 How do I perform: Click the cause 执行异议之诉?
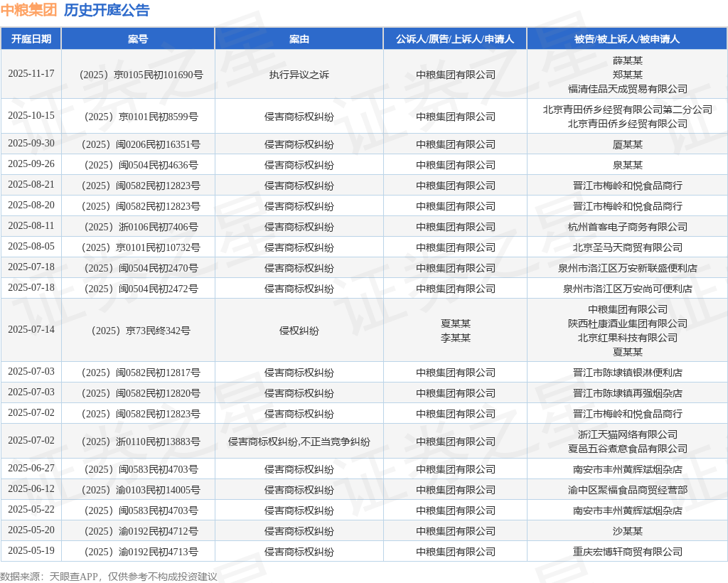pyautogui.click(x=299, y=75)
